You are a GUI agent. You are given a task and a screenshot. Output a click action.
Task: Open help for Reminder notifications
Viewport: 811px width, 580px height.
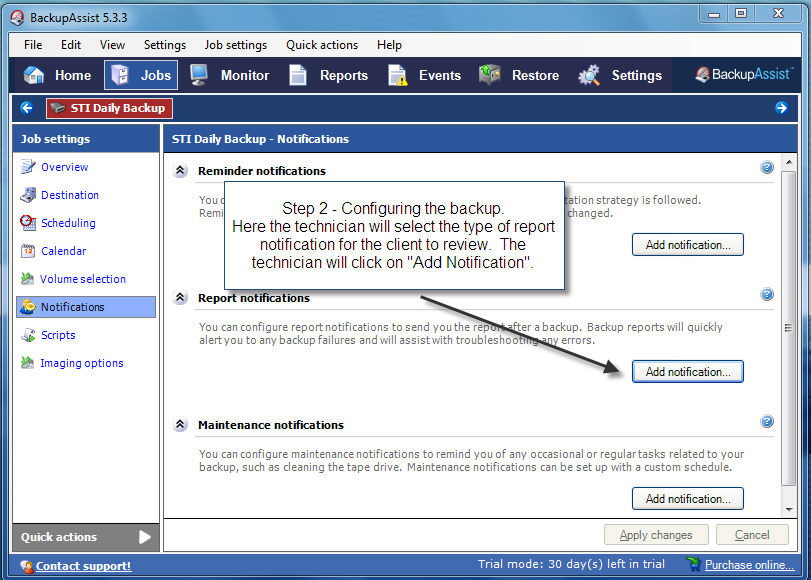point(767,168)
